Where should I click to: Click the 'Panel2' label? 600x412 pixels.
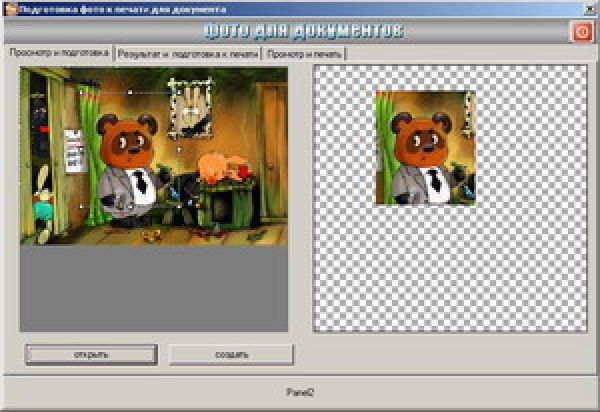pyautogui.click(x=300, y=392)
